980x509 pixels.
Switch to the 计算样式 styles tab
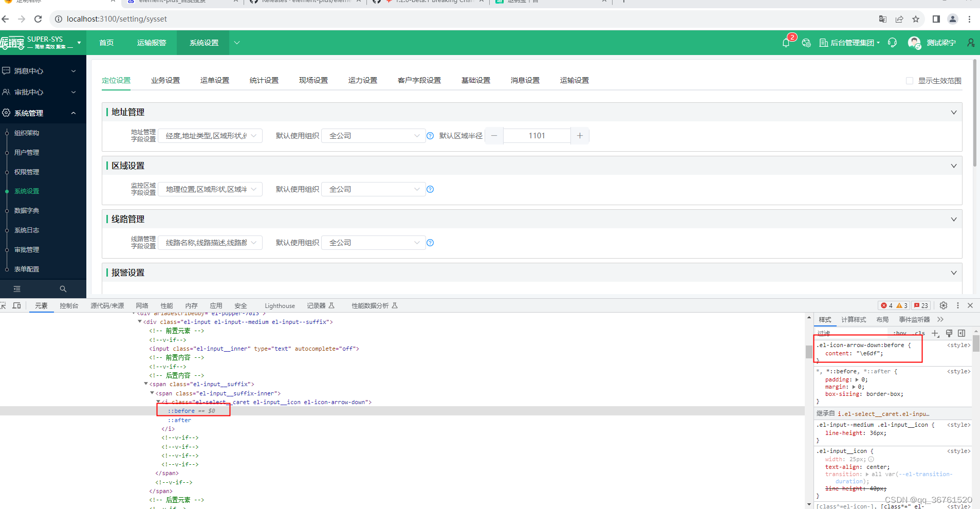854,320
